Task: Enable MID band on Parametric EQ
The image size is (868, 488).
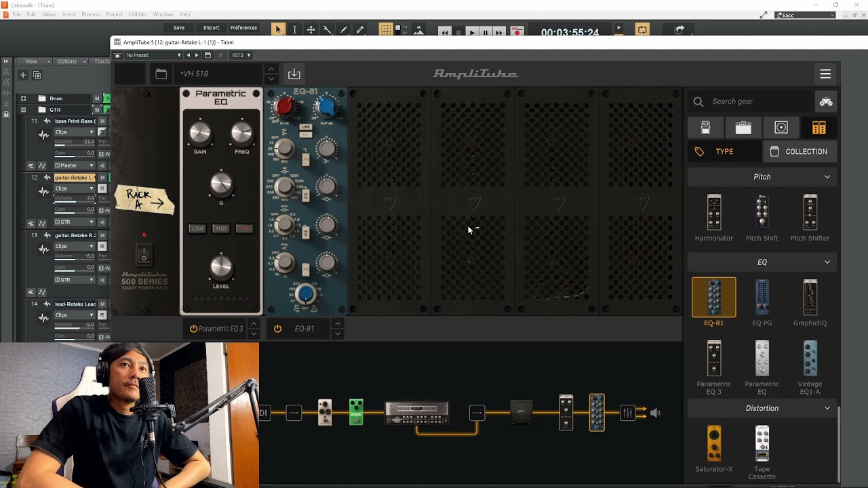Action: (220, 228)
